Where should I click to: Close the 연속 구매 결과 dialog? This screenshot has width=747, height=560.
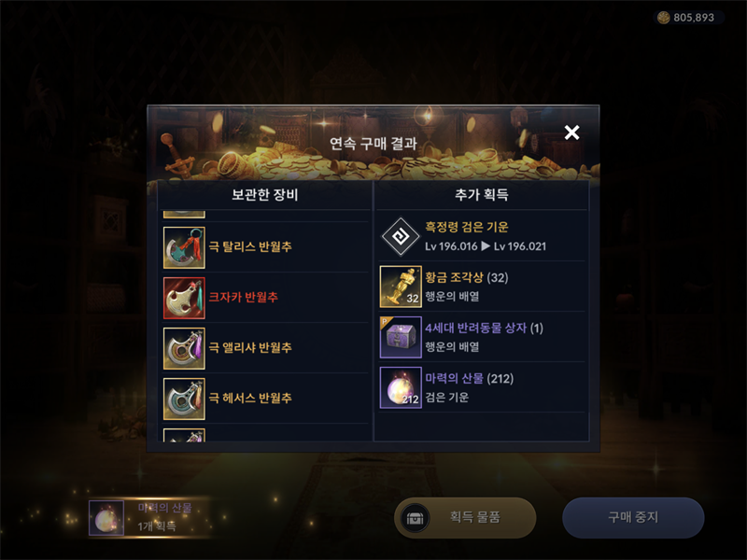[571, 133]
